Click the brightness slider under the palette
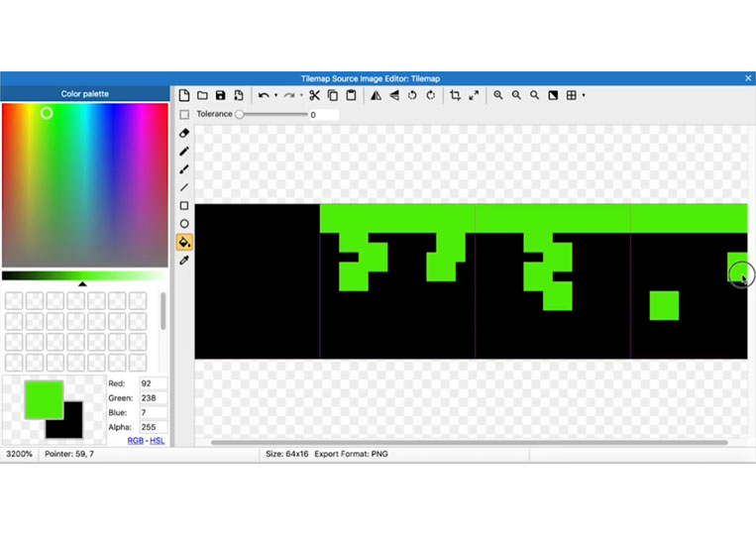The image size is (756, 536). click(85, 275)
